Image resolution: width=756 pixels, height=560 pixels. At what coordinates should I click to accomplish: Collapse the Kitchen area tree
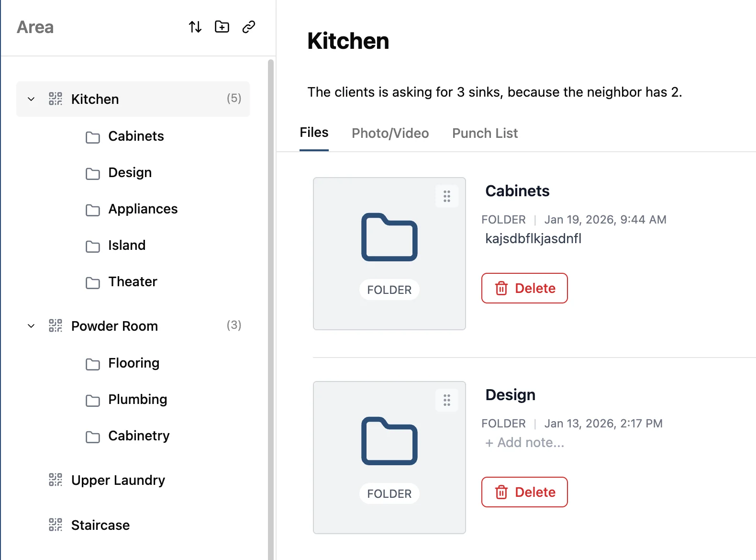31,99
